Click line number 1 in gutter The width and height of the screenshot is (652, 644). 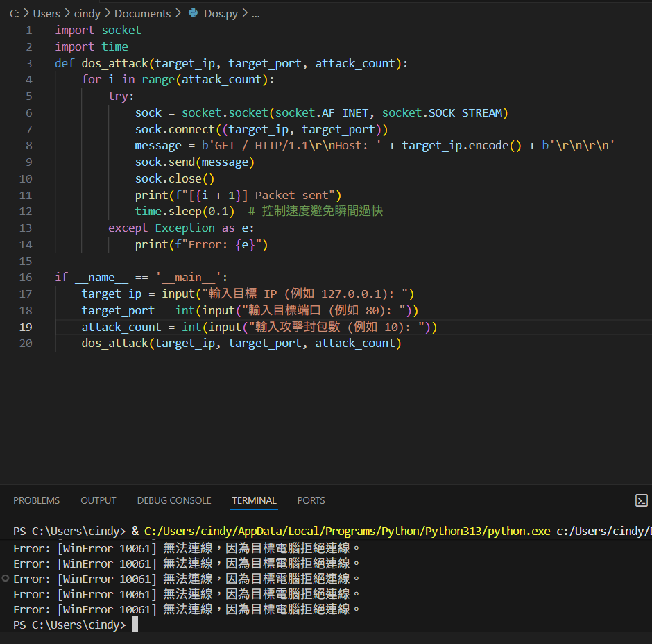[28, 31]
